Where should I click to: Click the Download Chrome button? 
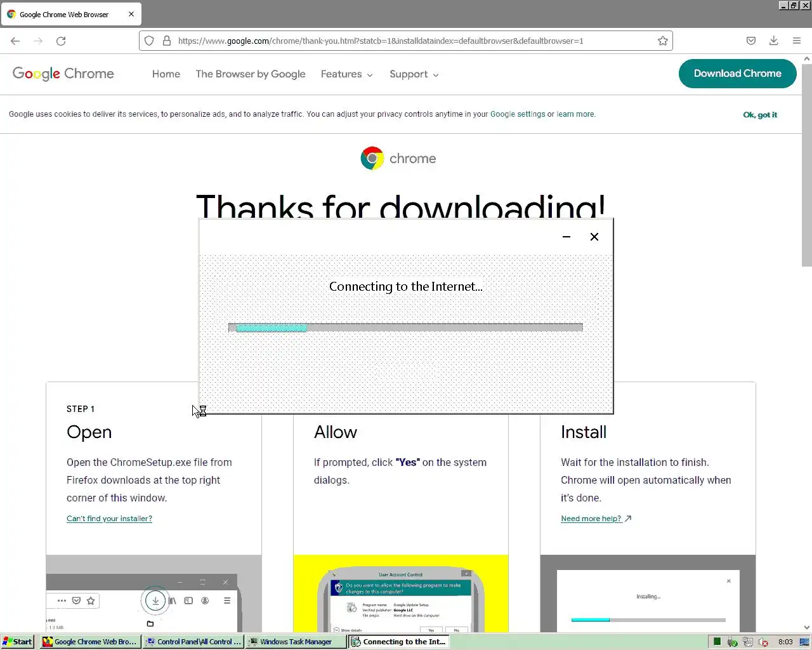737,74
